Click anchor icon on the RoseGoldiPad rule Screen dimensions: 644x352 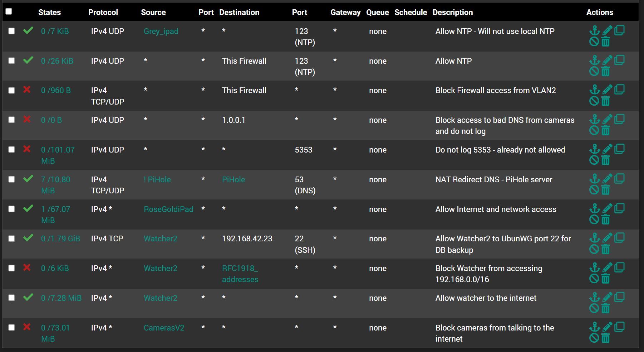tap(595, 208)
